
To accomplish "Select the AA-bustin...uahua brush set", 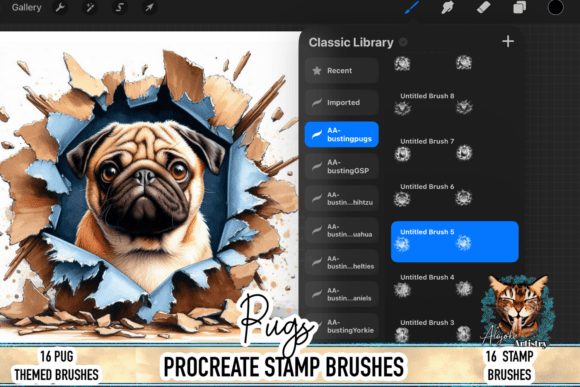I will pyautogui.click(x=341, y=230).
